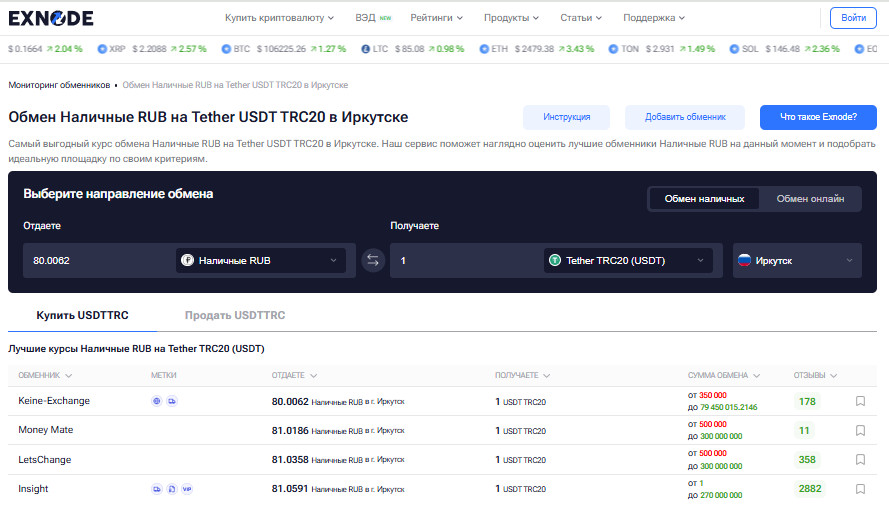
Task: Open Статьи menu
Action: click(581, 18)
